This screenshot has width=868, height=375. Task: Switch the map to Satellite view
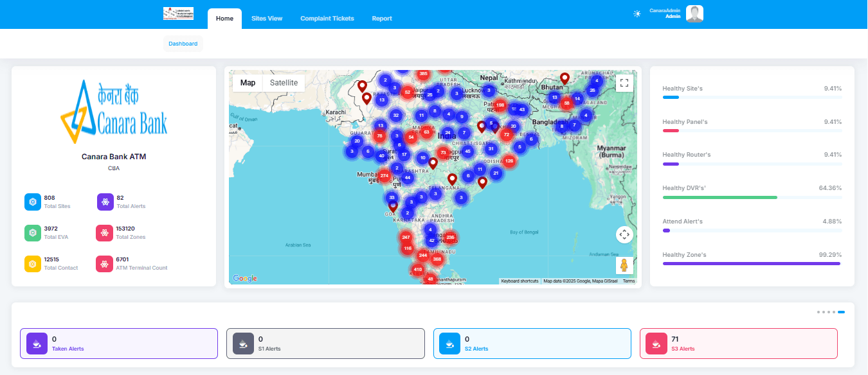(284, 83)
